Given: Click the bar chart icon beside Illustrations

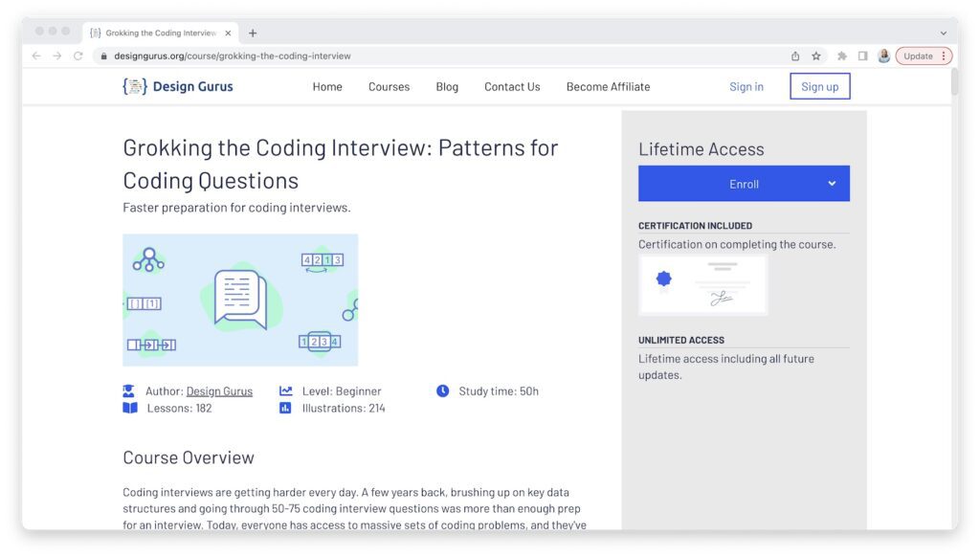Looking at the screenshot, I should pyautogui.click(x=285, y=408).
